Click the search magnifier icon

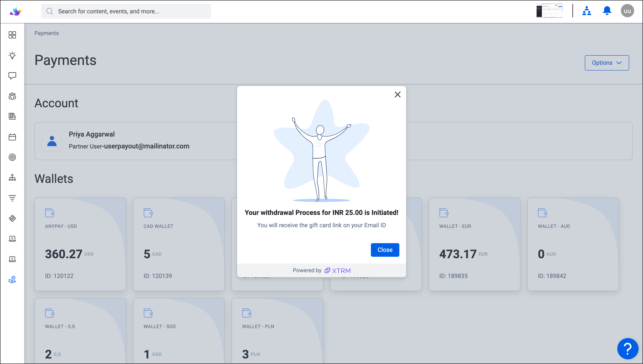point(50,11)
